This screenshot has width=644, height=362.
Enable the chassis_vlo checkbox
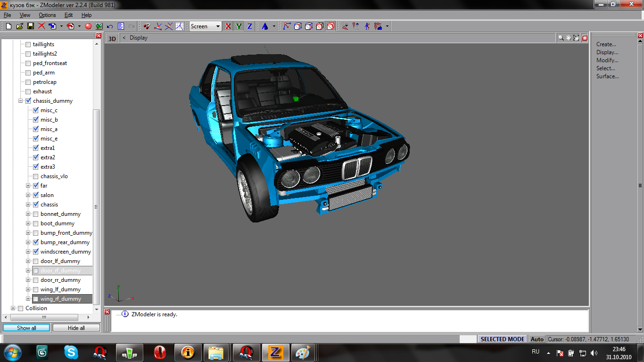[36, 176]
